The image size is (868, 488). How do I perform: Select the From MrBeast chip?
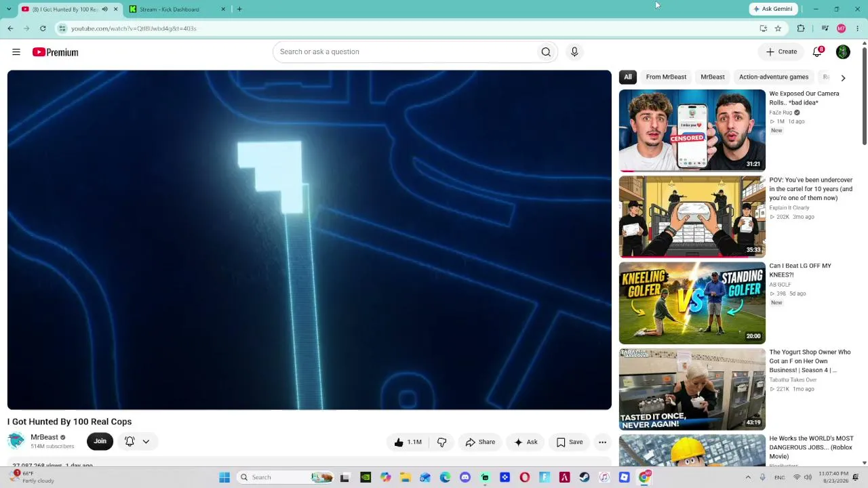pos(666,77)
